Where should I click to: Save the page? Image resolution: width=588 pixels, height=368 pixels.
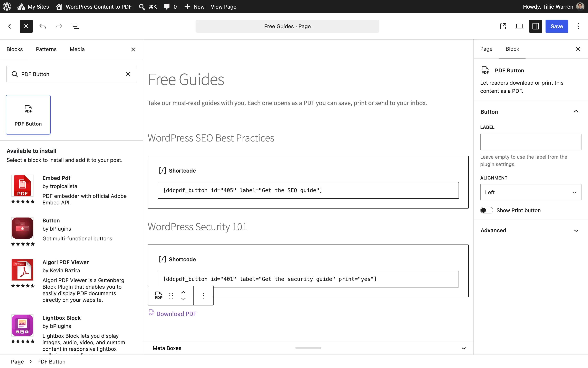pyautogui.click(x=557, y=26)
